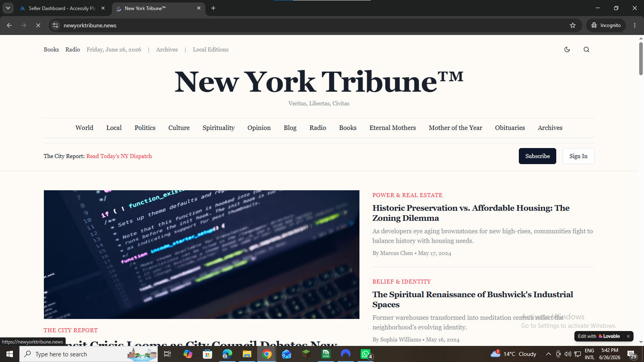Open the site search magnifier icon
Viewport: 644px width, 362px height.
(586, 49)
